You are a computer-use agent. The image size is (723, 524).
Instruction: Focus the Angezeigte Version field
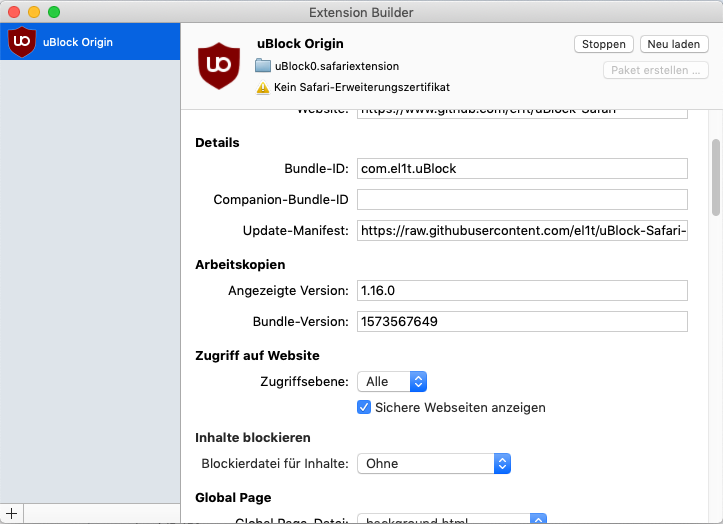click(x=522, y=291)
